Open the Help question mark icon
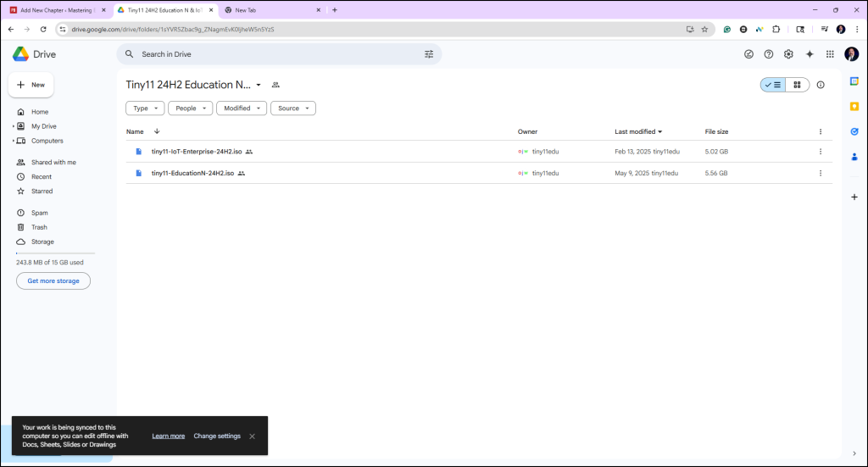This screenshot has width=868, height=467. click(x=768, y=54)
